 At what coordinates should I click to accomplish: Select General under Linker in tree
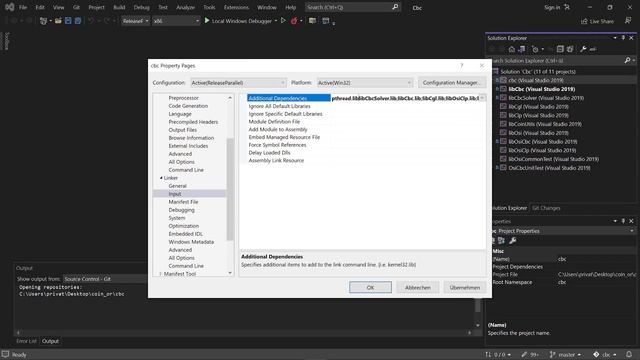(x=178, y=186)
